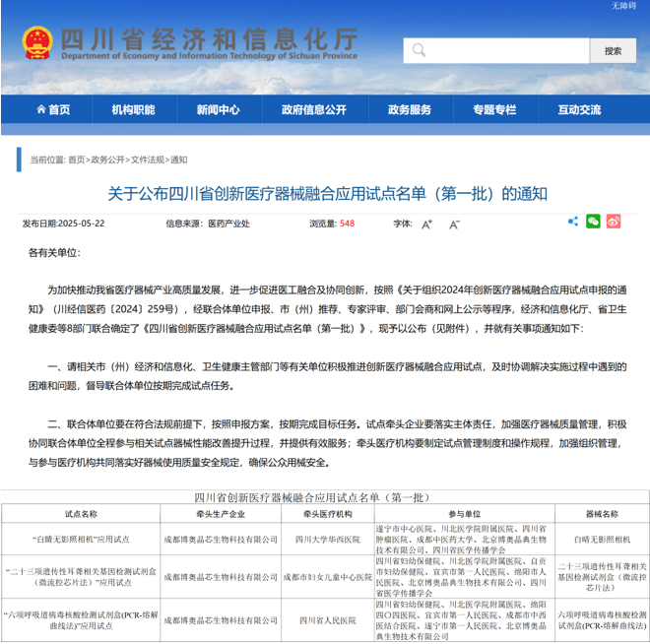Image resolution: width=650 pixels, height=644 pixels.
Task: Open the 新闻中心 menu
Action: [218, 109]
